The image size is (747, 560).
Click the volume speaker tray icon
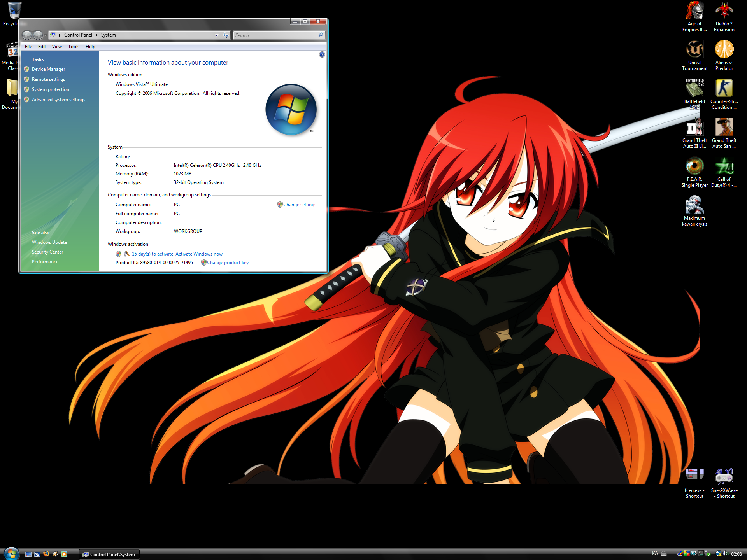[725, 554]
